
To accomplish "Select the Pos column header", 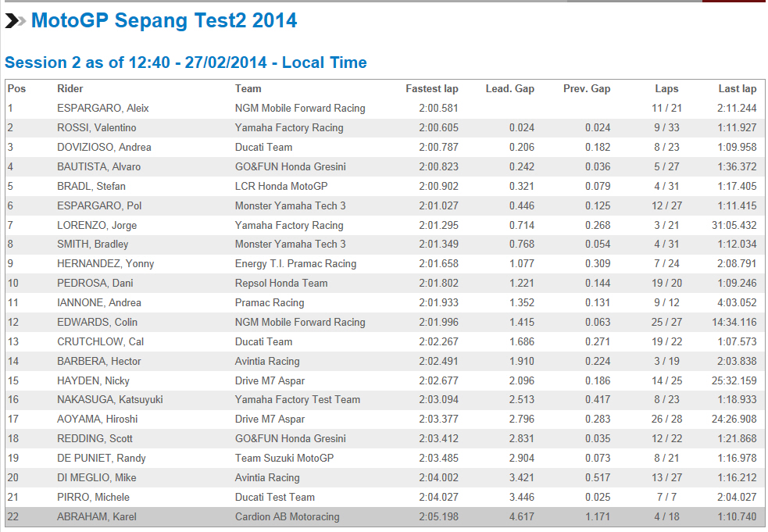I will click(16, 89).
